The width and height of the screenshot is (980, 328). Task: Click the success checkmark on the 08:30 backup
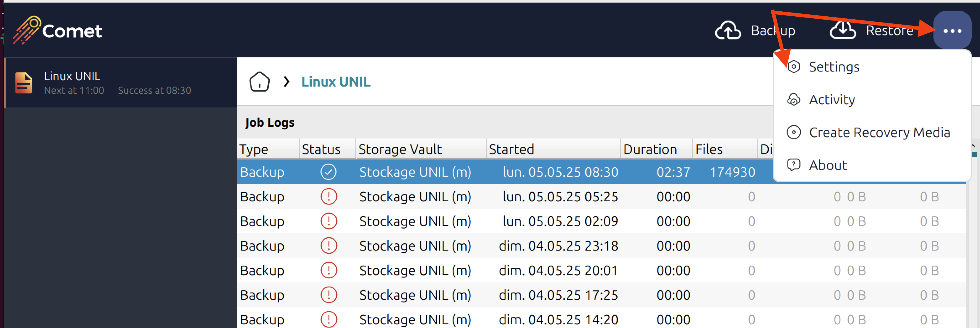(x=328, y=172)
